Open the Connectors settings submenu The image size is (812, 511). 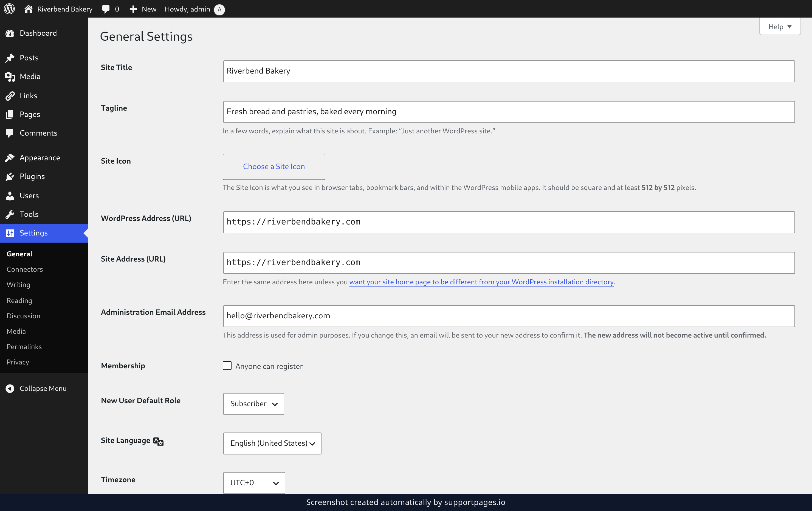pyautogui.click(x=25, y=269)
